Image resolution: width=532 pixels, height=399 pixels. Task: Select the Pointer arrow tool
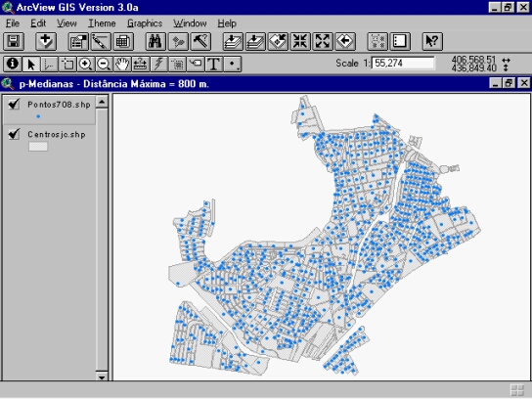coord(31,64)
